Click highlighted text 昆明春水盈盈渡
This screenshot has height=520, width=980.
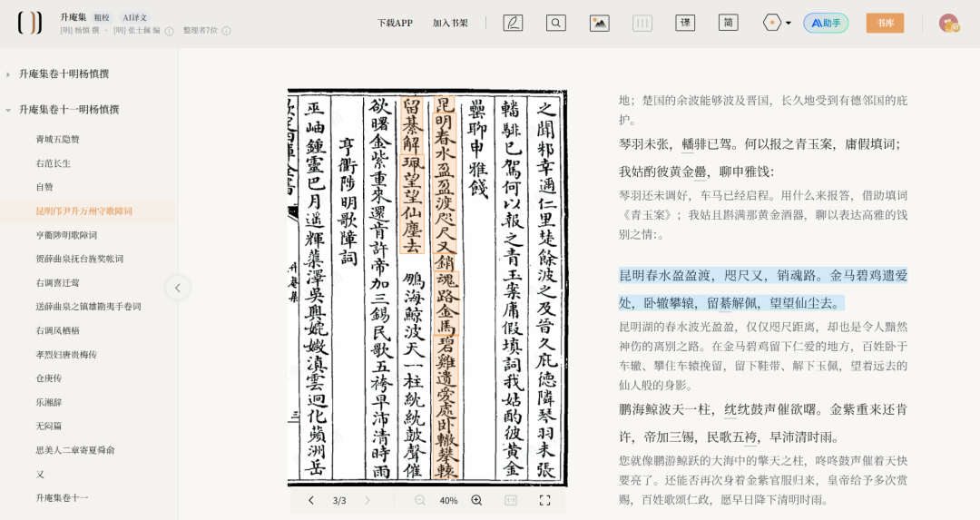(x=665, y=276)
